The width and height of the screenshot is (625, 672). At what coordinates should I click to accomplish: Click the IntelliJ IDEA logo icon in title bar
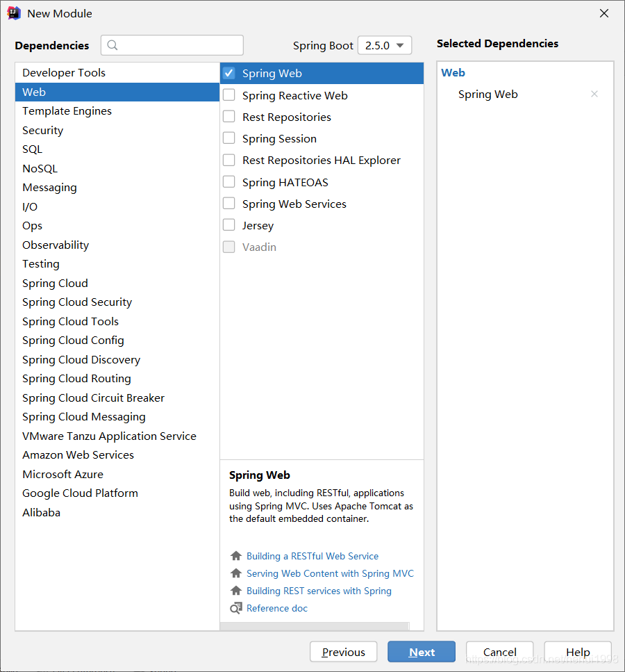click(x=14, y=13)
